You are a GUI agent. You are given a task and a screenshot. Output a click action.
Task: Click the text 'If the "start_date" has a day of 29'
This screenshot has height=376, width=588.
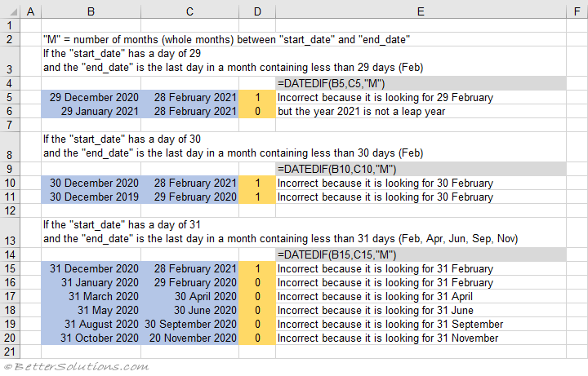point(122,54)
